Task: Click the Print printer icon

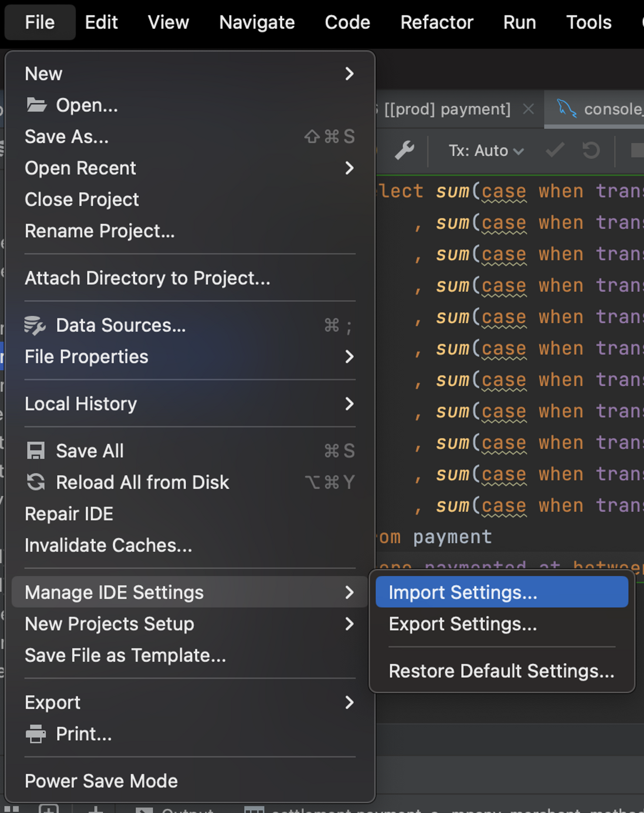Action: coord(36,734)
